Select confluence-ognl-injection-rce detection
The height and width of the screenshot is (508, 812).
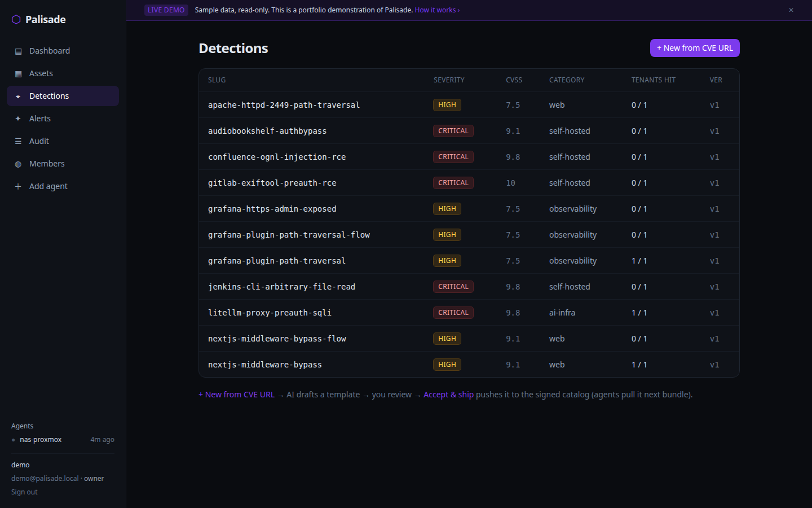[x=469, y=157]
